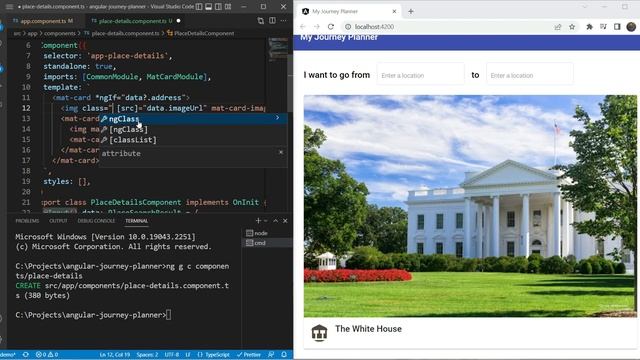
Task: Select the TERMINAL panel tab
Action: pyautogui.click(x=136, y=221)
